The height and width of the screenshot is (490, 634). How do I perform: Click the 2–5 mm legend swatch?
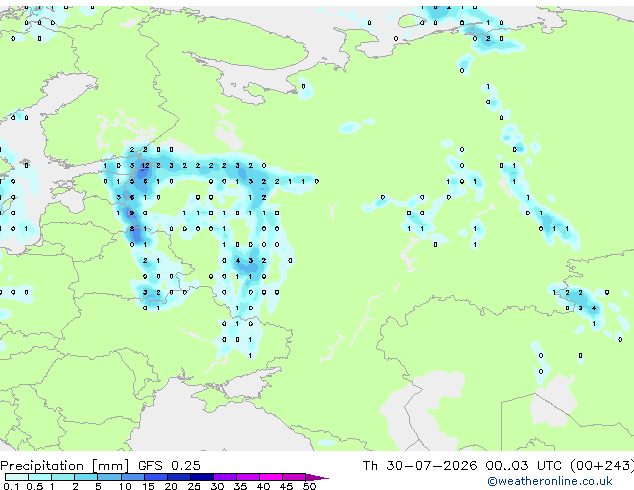86,477
